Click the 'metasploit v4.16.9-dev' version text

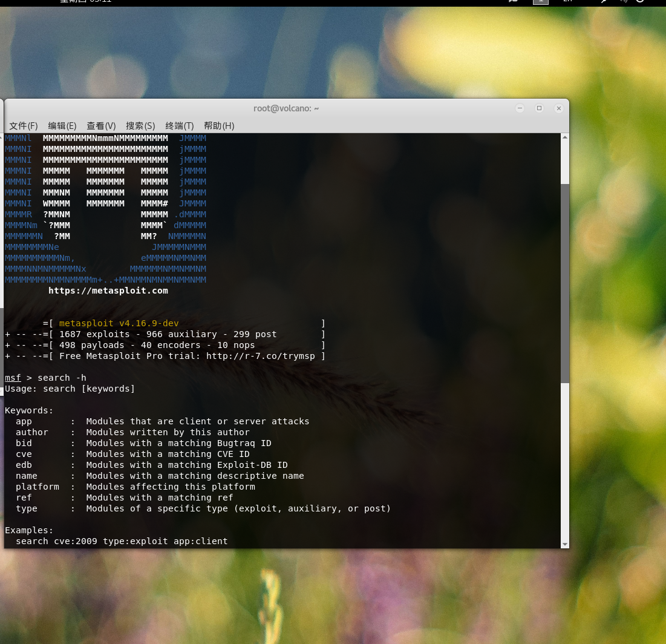click(119, 323)
